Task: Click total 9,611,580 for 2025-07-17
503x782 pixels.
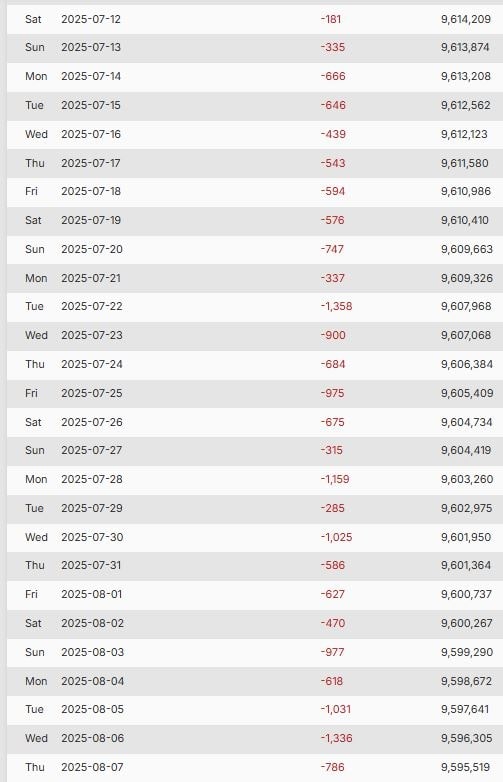Action: [465, 163]
